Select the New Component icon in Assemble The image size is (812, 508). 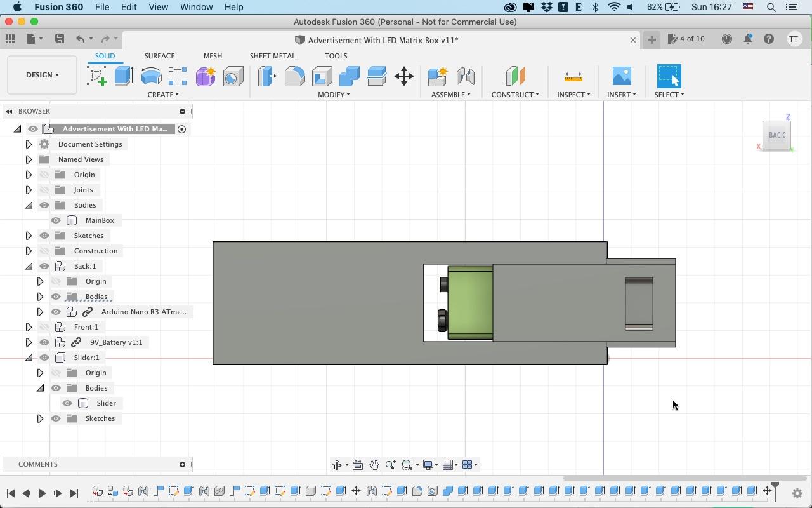438,76
